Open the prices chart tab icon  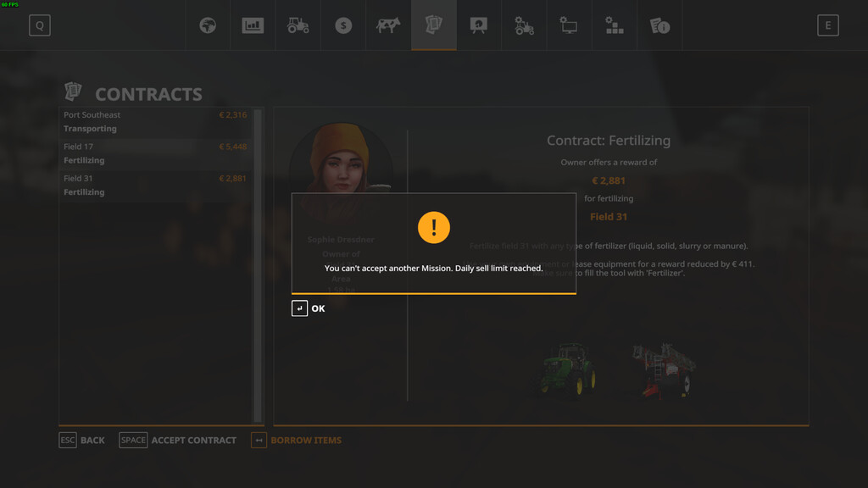[x=253, y=25]
